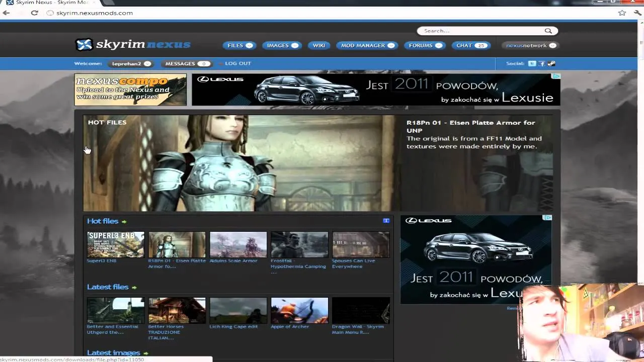Open Better Horses Traduzione thumbnail
This screenshot has width=644, height=362.
[x=177, y=310]
